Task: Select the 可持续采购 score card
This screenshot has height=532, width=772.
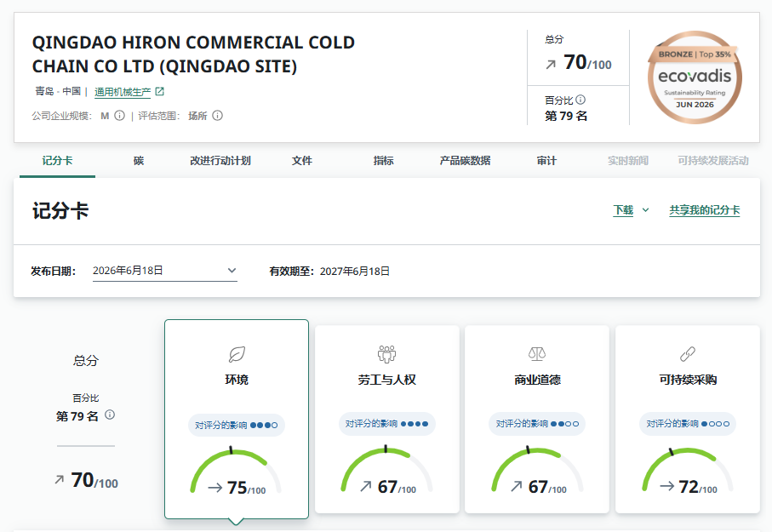Action: 688,419
